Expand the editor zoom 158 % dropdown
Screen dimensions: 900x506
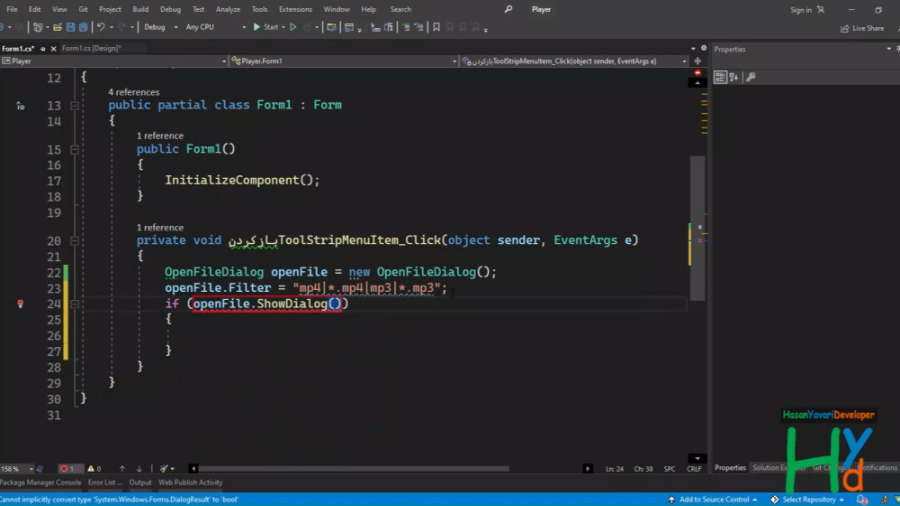[31, 468]
